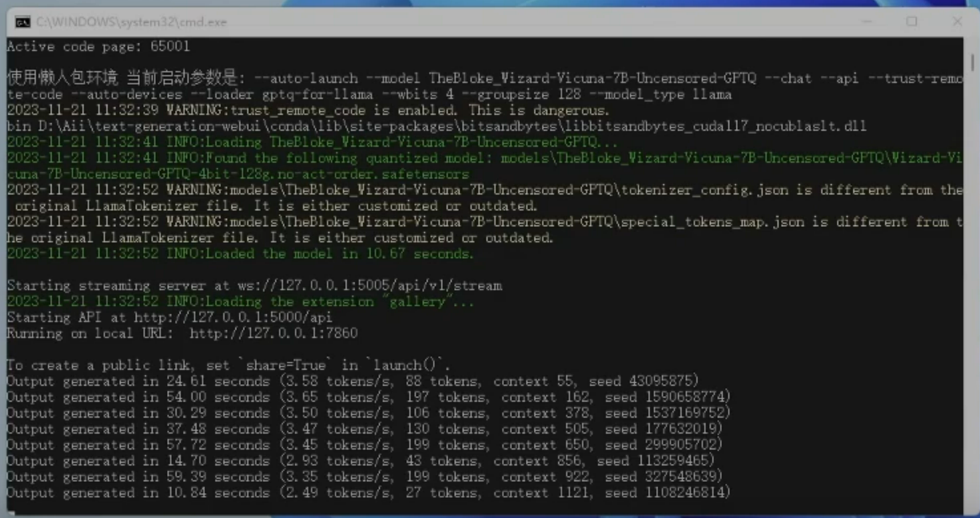Maximize the cmd.exe window
The image size is (980, 518).
[x=912, y=22]
